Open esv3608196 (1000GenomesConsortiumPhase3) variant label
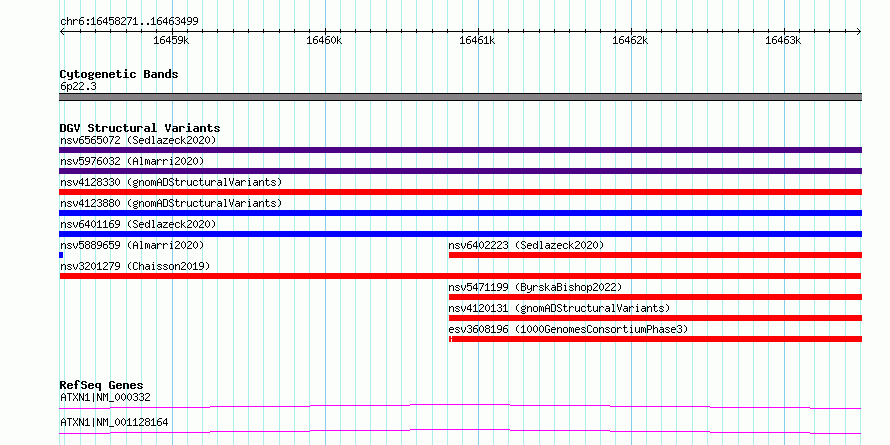This screenshot has height=445, width=890. 568,329
